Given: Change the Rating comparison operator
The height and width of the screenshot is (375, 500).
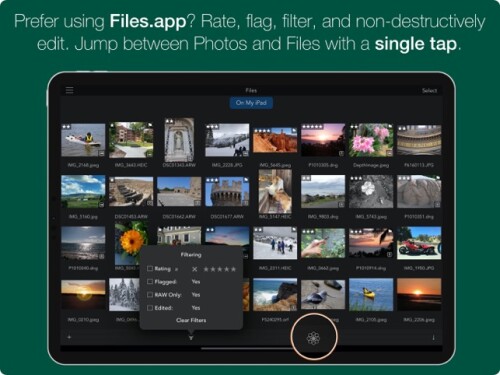Looking at the screenshot, I should click(x=177, y=269).
